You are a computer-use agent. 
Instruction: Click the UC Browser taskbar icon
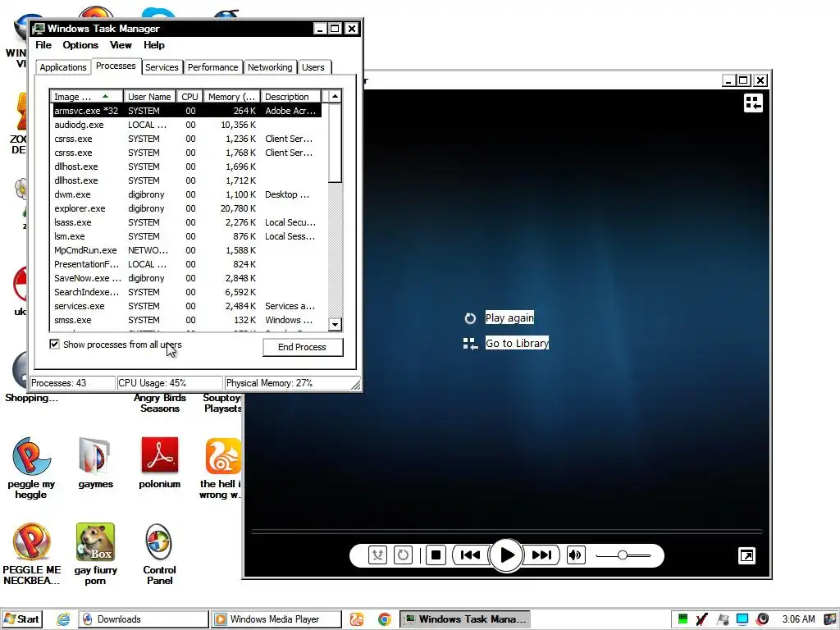coord(357,620)
